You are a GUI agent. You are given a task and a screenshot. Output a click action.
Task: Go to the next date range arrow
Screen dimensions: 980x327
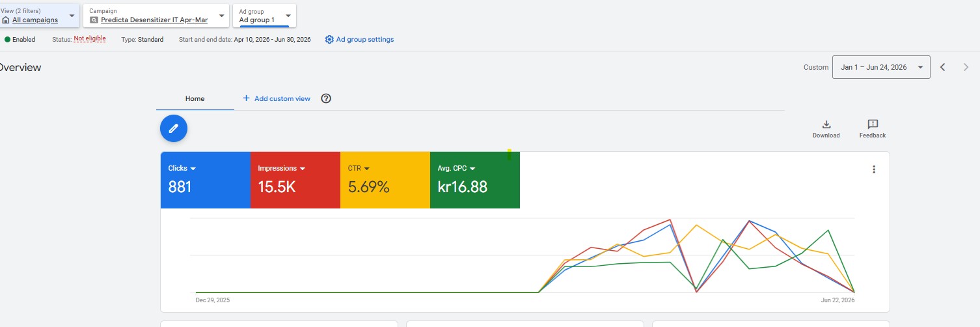pyautogui.click(x=966, y=67)
